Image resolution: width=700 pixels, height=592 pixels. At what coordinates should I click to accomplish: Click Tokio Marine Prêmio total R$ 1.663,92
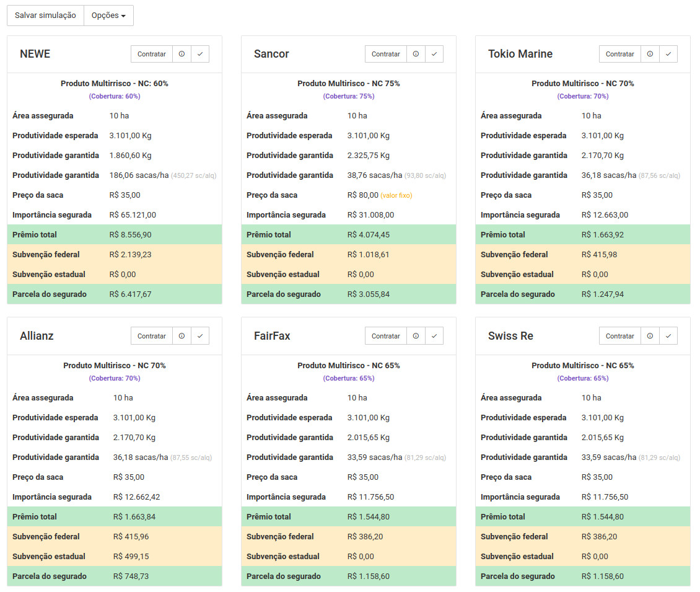pyautogui.click(x=602, y=234)
